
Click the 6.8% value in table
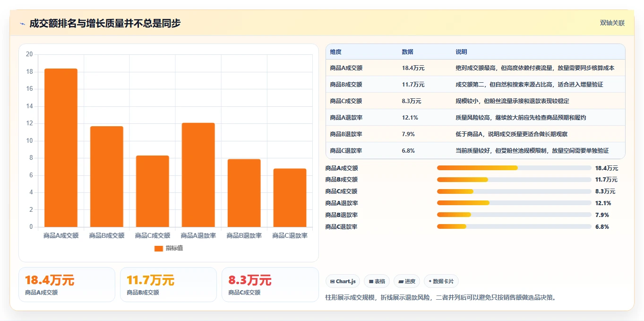pyautogui.click(x=408, y=150)
